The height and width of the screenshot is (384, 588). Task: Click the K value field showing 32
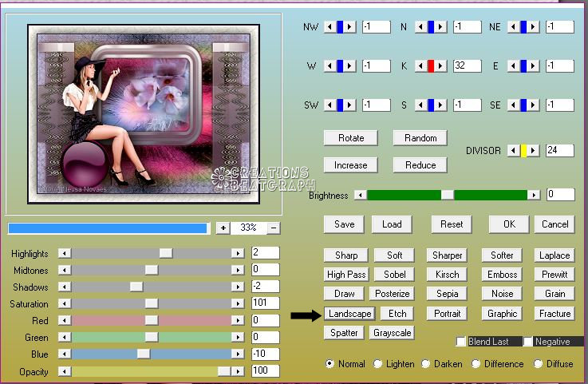(x=468, y=66)
